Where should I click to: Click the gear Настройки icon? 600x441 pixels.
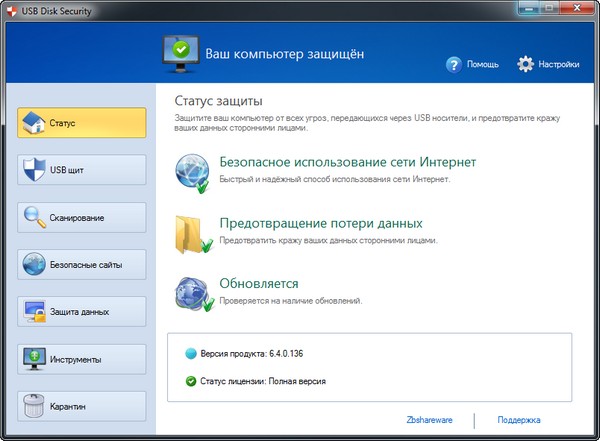(526, 64)
